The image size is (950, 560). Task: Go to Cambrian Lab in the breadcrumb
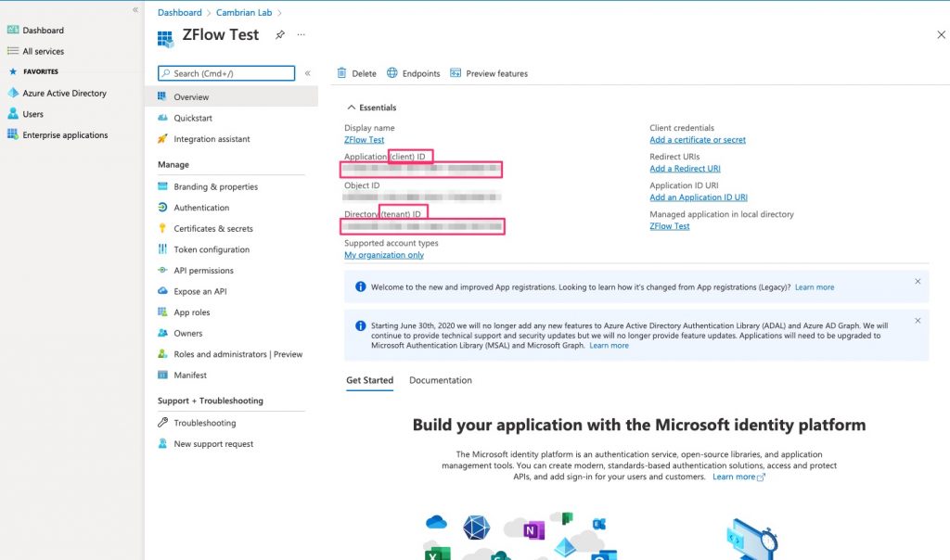[x=244, y=12]
